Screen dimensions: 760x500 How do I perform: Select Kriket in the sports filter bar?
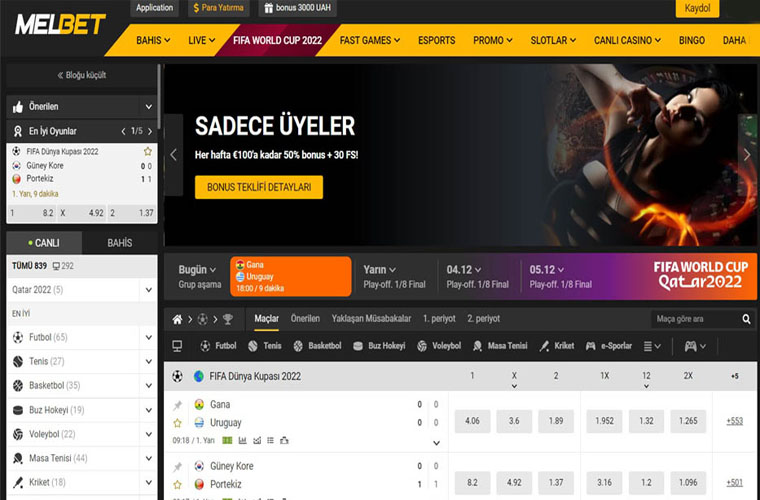pos(557,346)
